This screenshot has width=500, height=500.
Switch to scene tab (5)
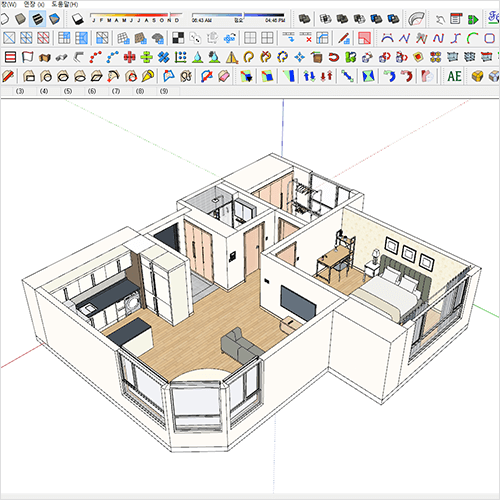click(68, 91)
